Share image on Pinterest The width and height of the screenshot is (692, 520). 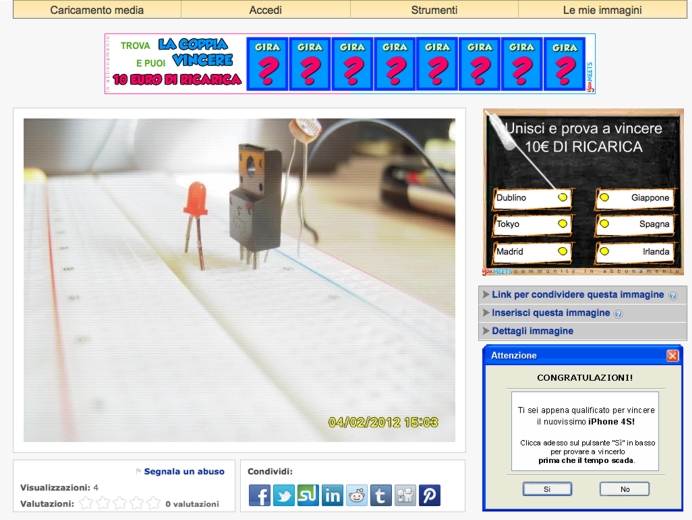(429, 495)
